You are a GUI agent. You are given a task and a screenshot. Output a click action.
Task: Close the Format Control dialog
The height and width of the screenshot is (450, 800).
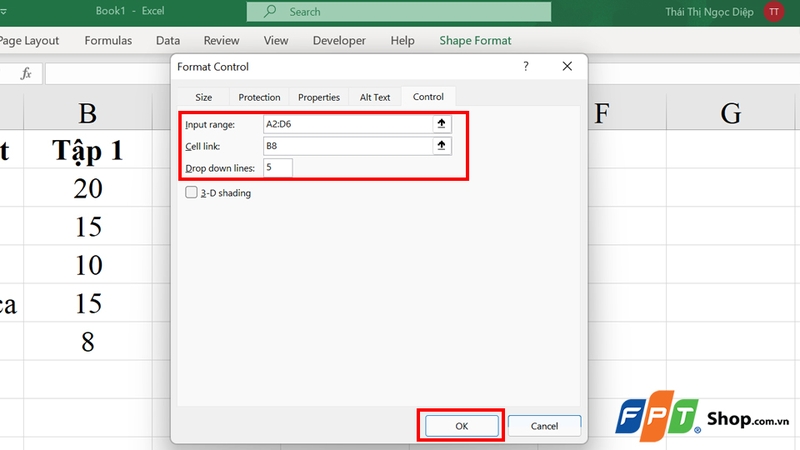coord(567,66)
